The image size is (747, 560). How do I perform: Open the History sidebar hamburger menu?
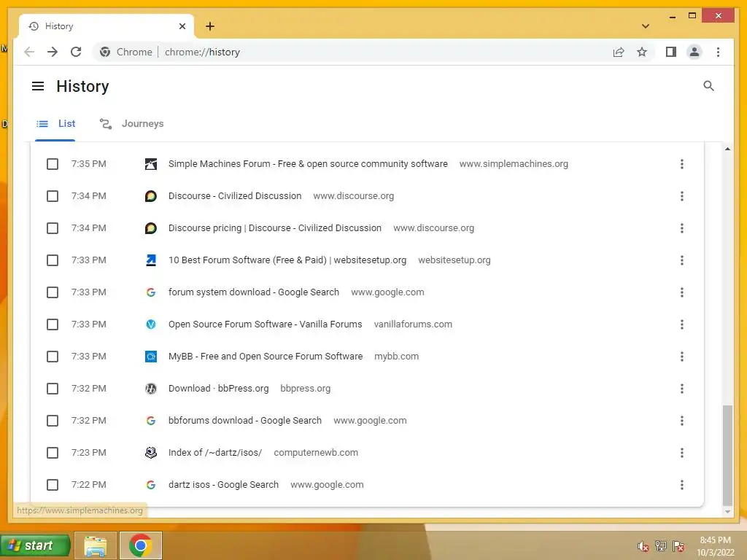pyautogui.click(x=38, y=86)
